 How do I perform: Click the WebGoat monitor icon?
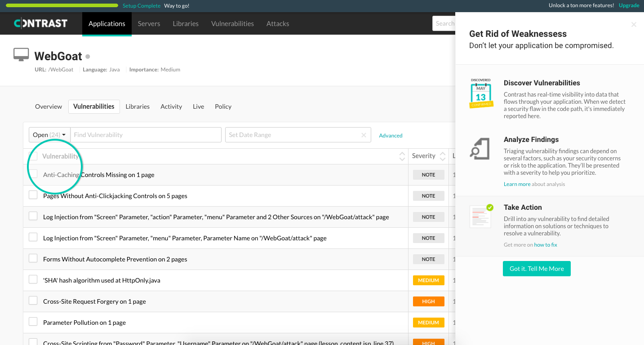tap(21, 55)
